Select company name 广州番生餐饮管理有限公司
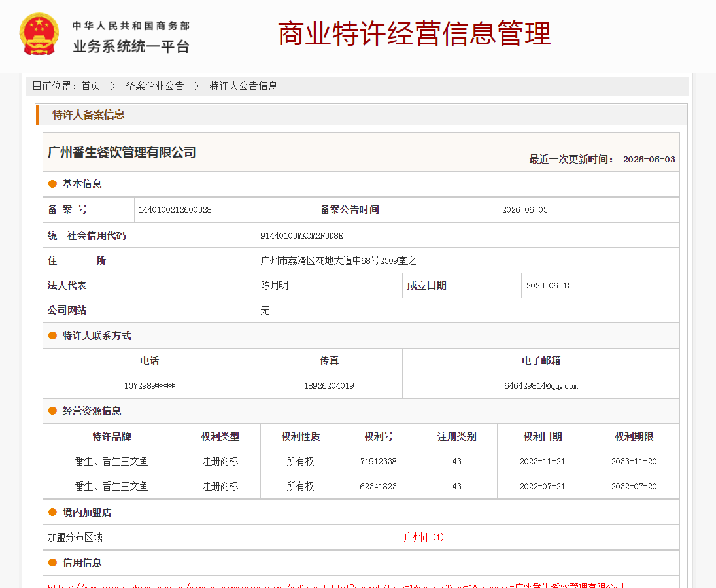 pos(122,152)
